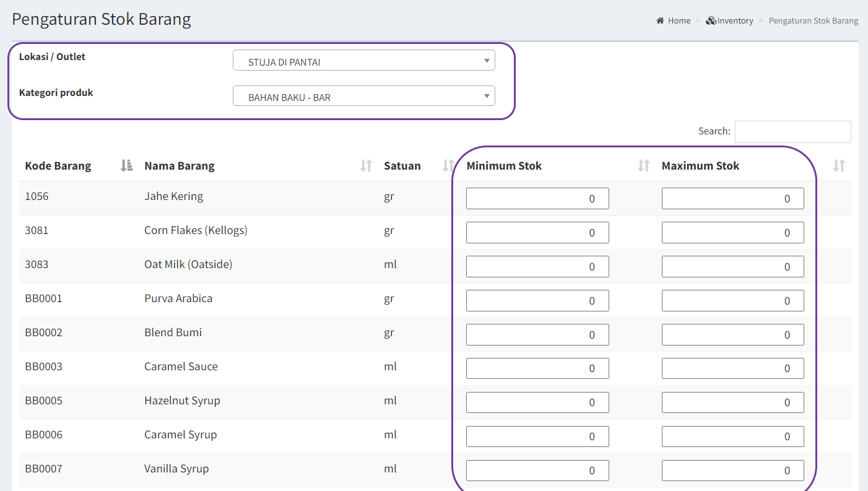Edit Minimum Stok for Jahe Kering
Screen dimensions: 868x491
click(x=537, y=199)
